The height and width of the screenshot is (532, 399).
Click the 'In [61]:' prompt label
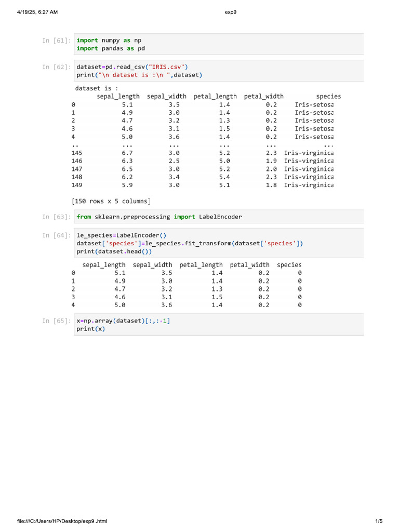tap(56, 41)
